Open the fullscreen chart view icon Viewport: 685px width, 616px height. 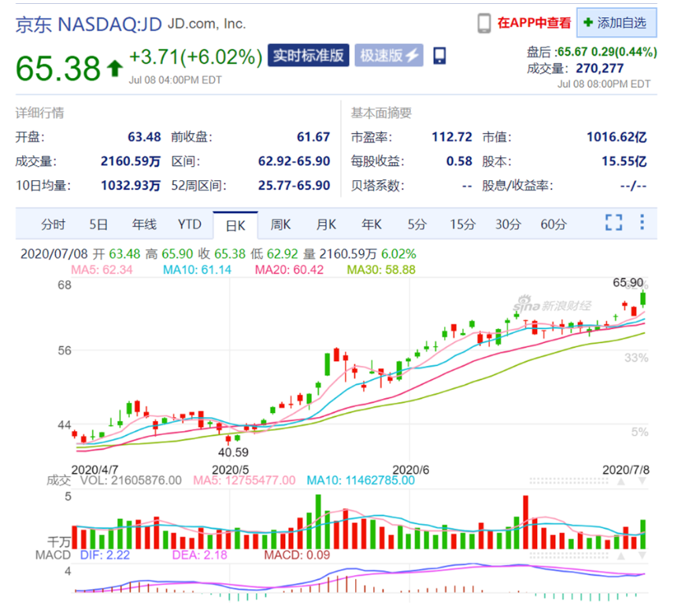(613, 222)
